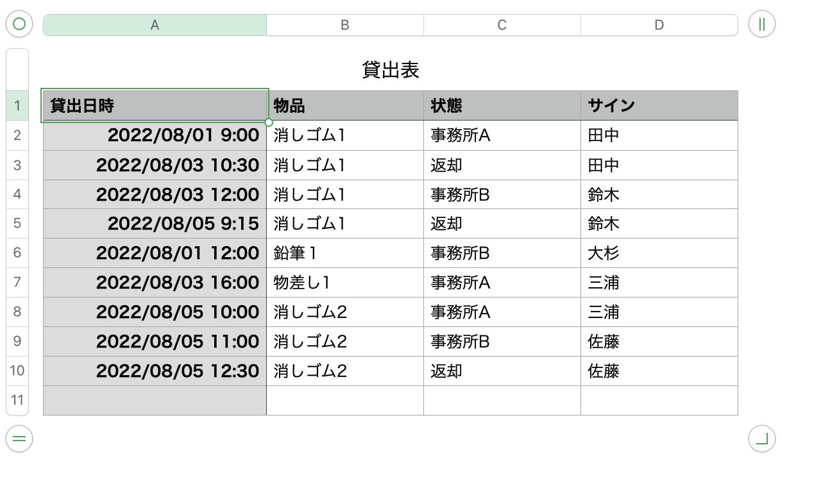Click the table select handle circle icon
Viewport: 830px width, 504px height.
[x=19, y=24]
